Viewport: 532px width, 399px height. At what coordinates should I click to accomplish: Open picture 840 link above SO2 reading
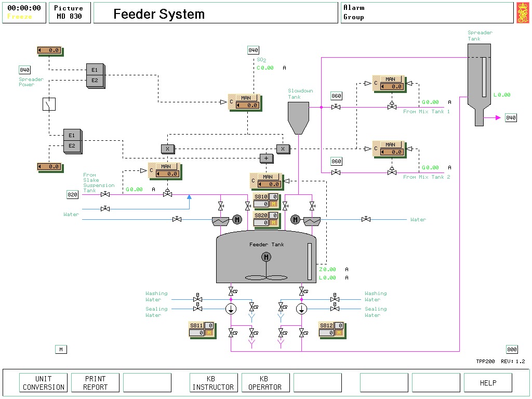[x=254, y=50]
